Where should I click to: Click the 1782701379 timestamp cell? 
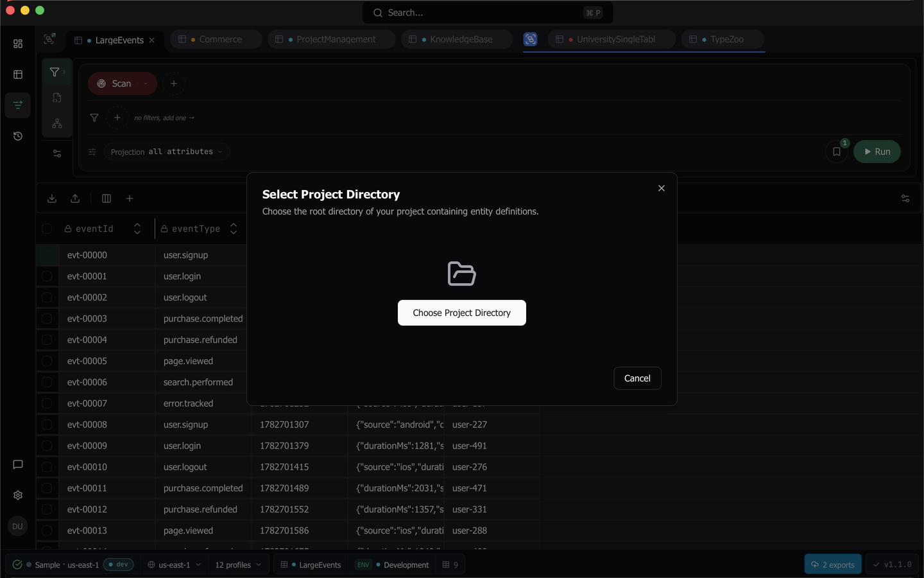coord(300,446)
